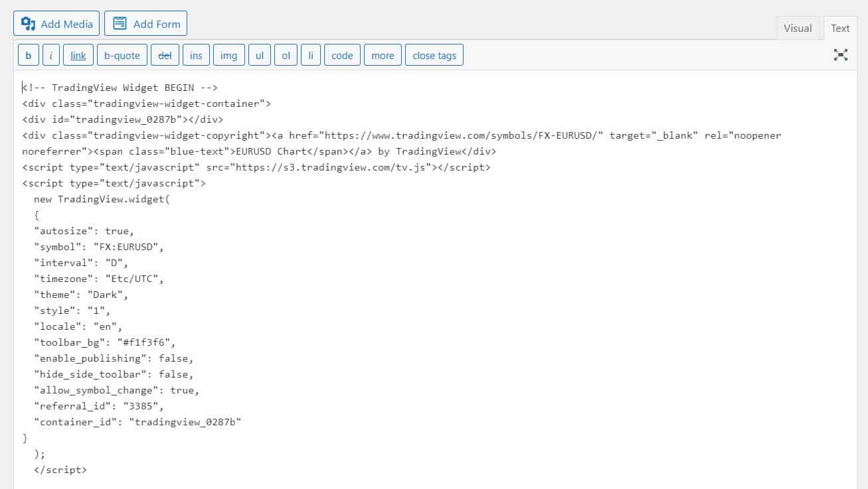Click the Add Form button
This screenshot has height=489, width=868.
146,24
